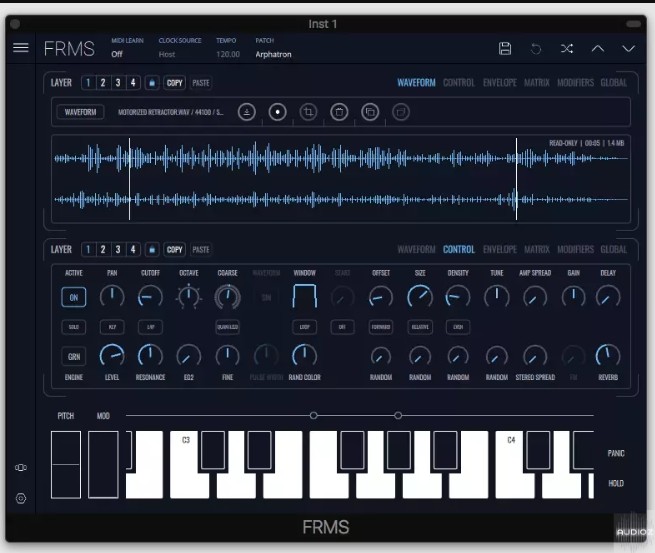Click the Pan knob
Screen dimensions: 655x553
tap(112, 297)
